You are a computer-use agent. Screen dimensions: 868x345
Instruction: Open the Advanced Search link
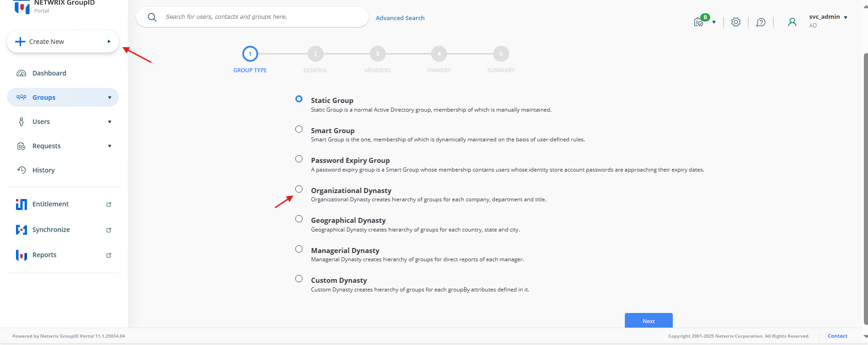pyautogui.click(x=400, y=18)
